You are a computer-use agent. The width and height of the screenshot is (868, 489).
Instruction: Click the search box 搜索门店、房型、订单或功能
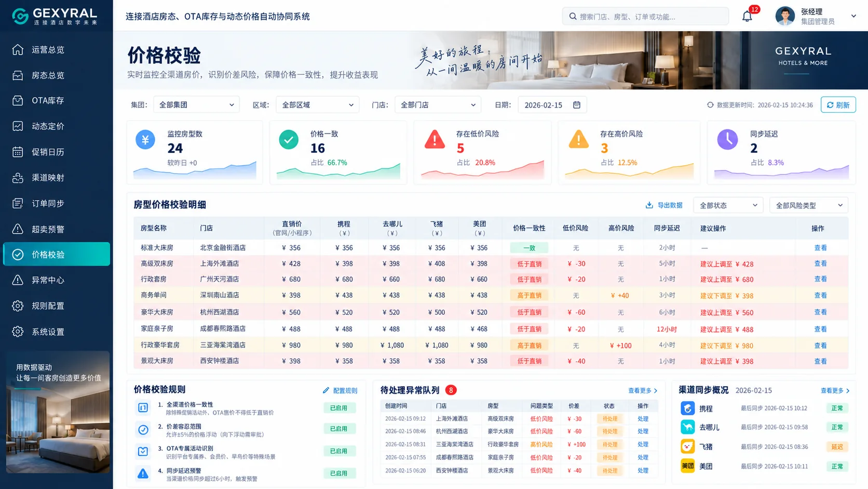click(x=645, y=17)
